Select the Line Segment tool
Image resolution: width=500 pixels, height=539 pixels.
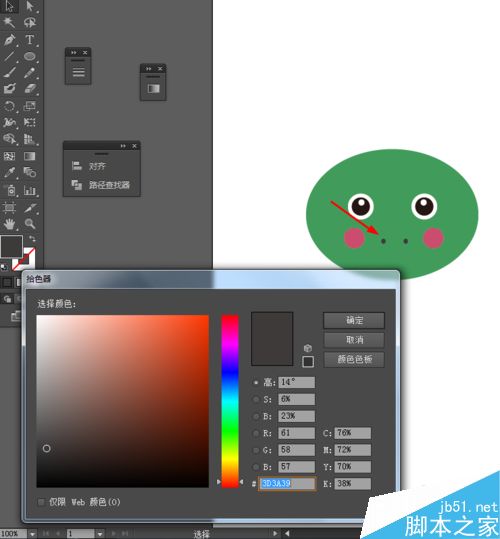9,56
